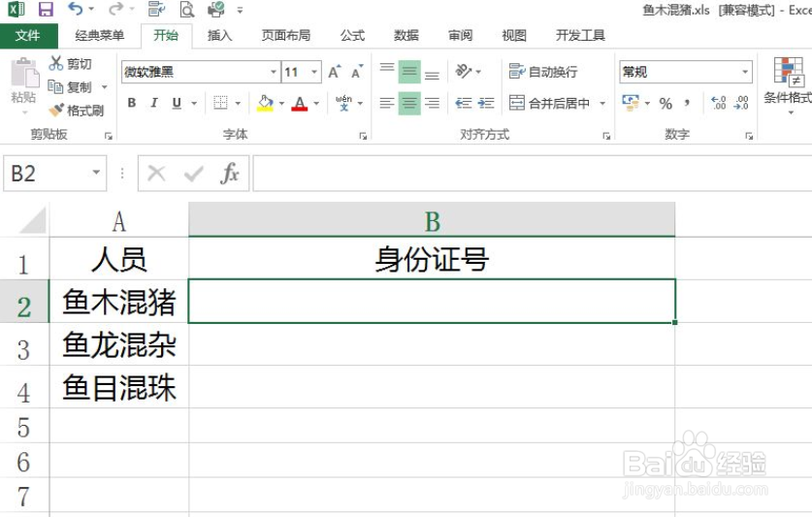Increase decimal places icon
The image size is (812, 517).
[x=719, y=103]
